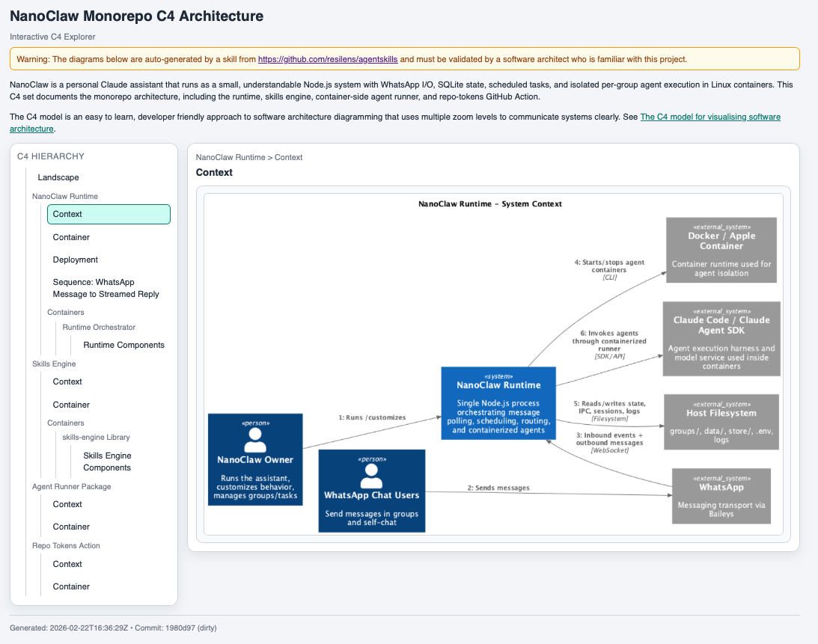Viewport: 818px width, 644px height.
Task: Open Sequence: WhatsApp Message to Streamed Reply
Action: [x=106, y=288]
